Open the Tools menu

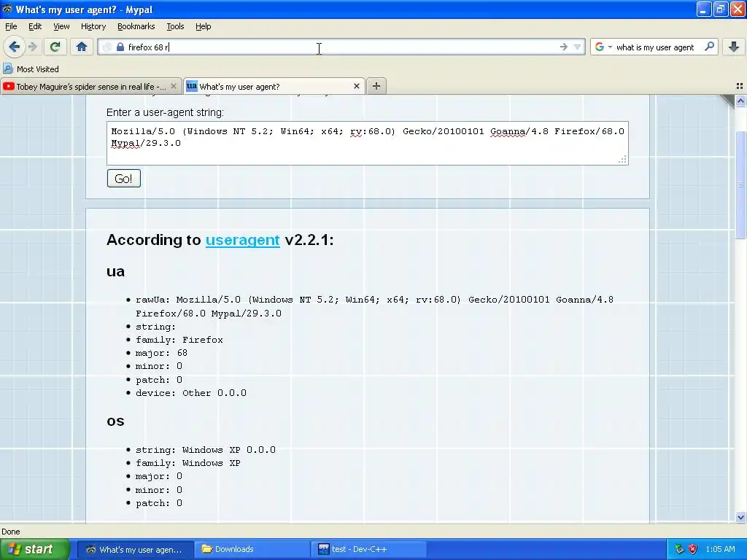175,26
